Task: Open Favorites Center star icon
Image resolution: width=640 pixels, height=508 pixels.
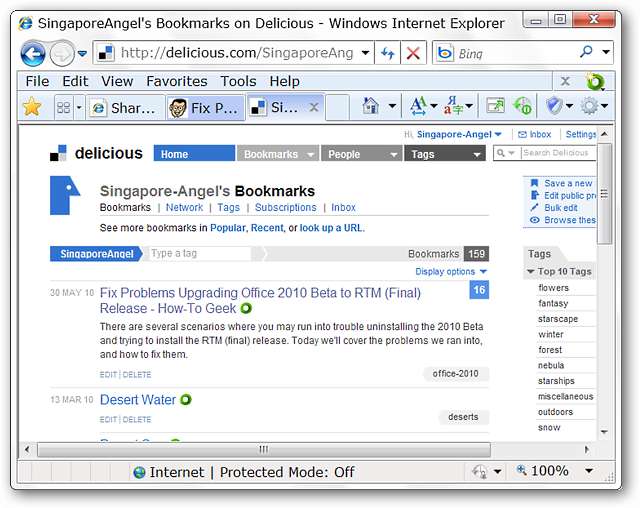Action: 32,107
